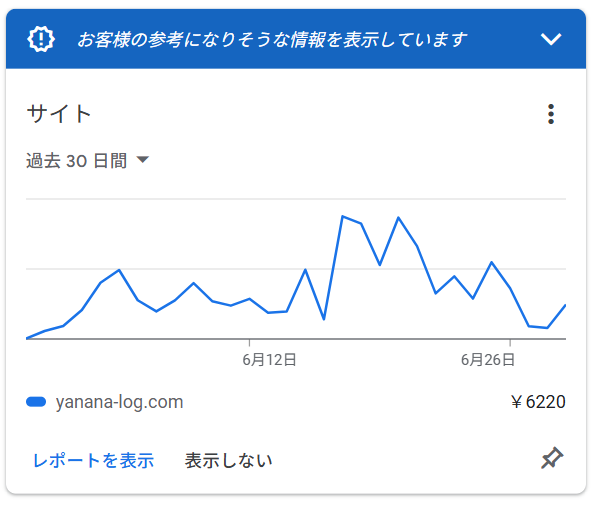Click the blue legend swatch for yanana-log.com

pos(36,402)
